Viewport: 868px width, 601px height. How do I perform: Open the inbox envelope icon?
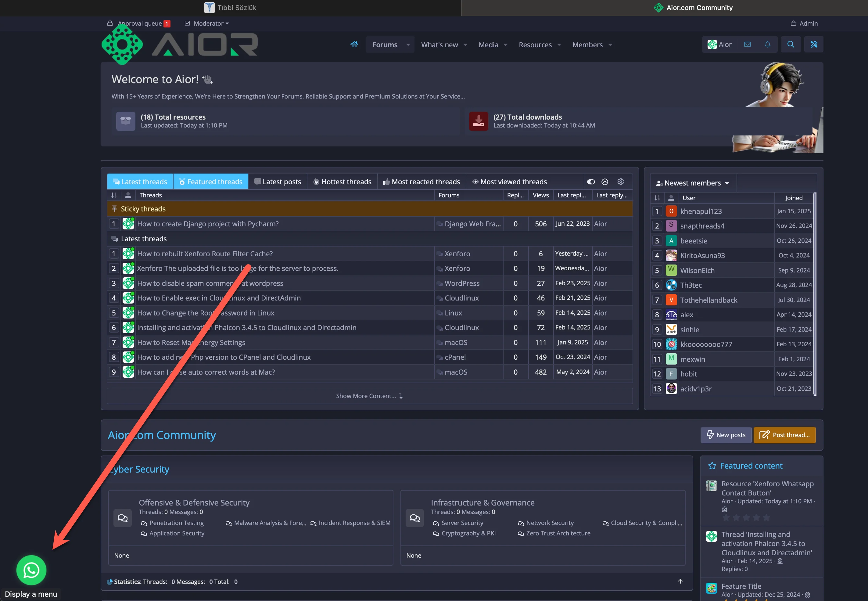coord(748,45)
